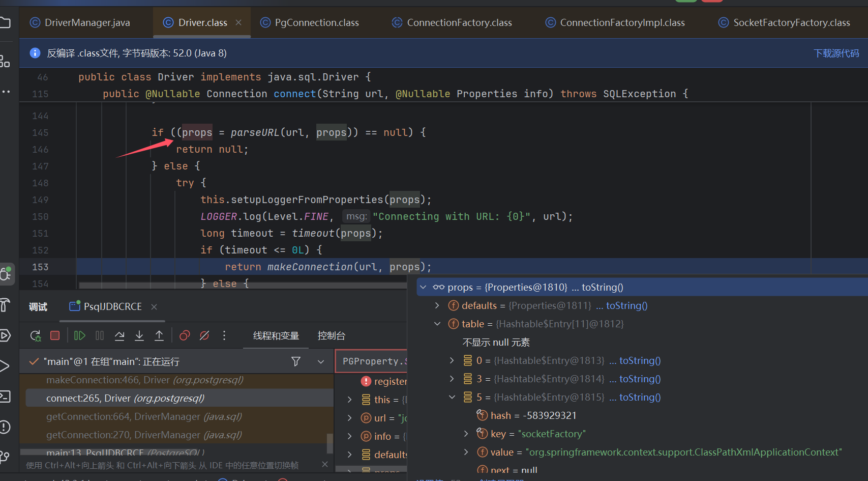Click line 153 in editor gutter

pyautogui.click(x=40, y=267)
